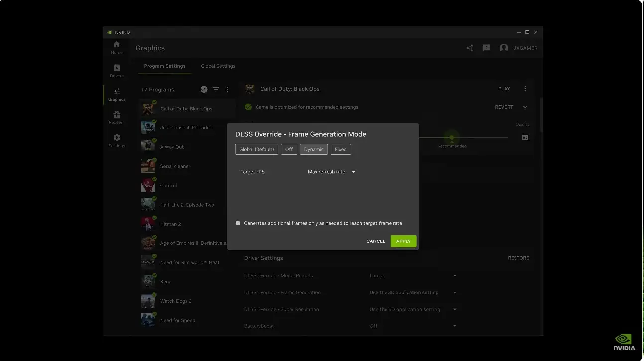This screenshot has height=361, width=644.
Task: Click the green APPLY button
Action: [x=403, y=241]
